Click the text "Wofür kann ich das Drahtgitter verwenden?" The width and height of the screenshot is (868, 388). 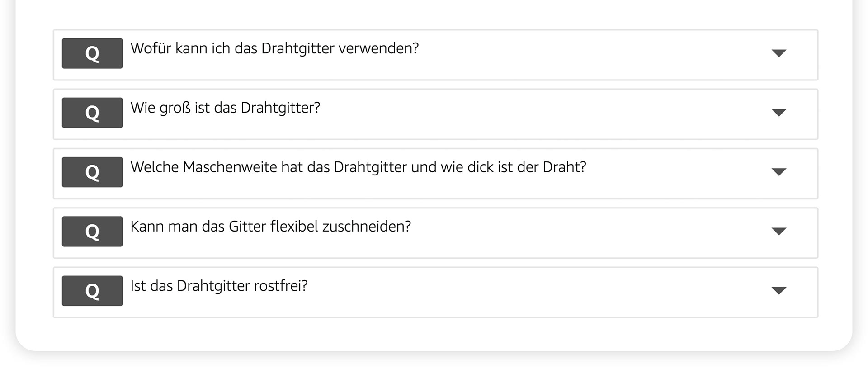point(274,48)
